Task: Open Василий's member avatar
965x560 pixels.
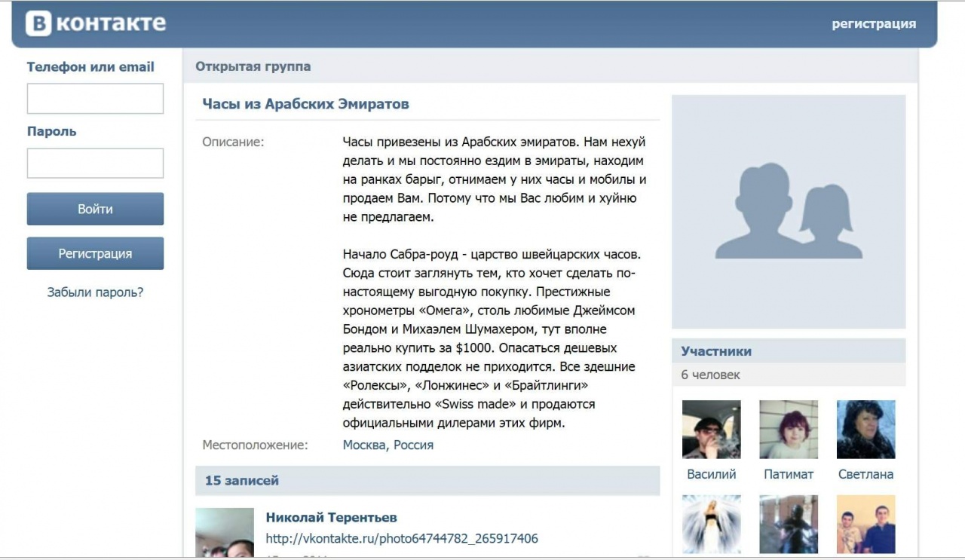Action: [x=711, y=430]
